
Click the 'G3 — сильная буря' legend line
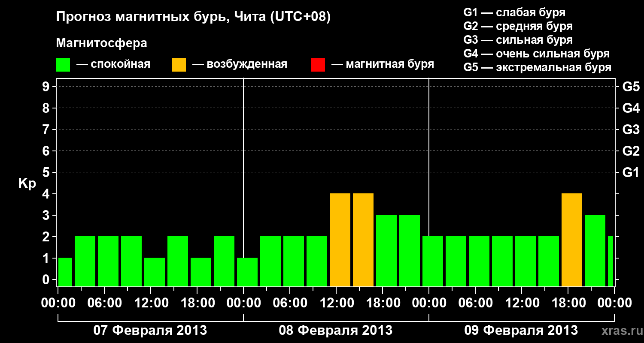tap(518, 40)
